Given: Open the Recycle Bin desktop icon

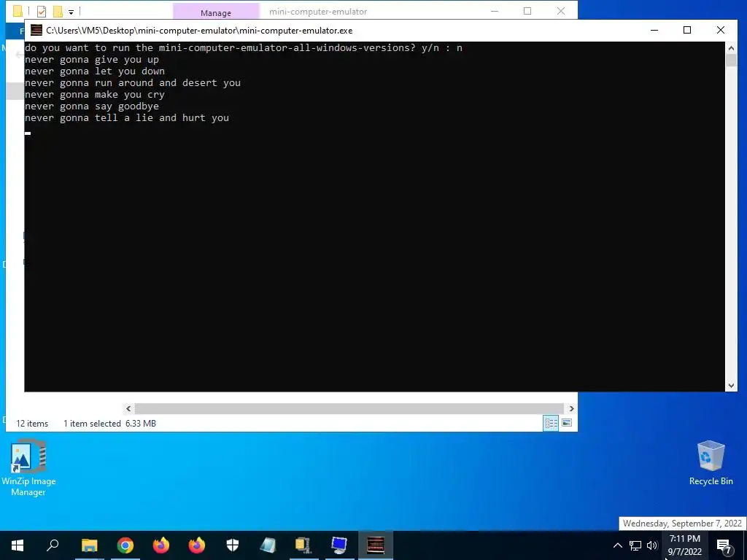Looking at the screenshot, I should tap(711, 463).
